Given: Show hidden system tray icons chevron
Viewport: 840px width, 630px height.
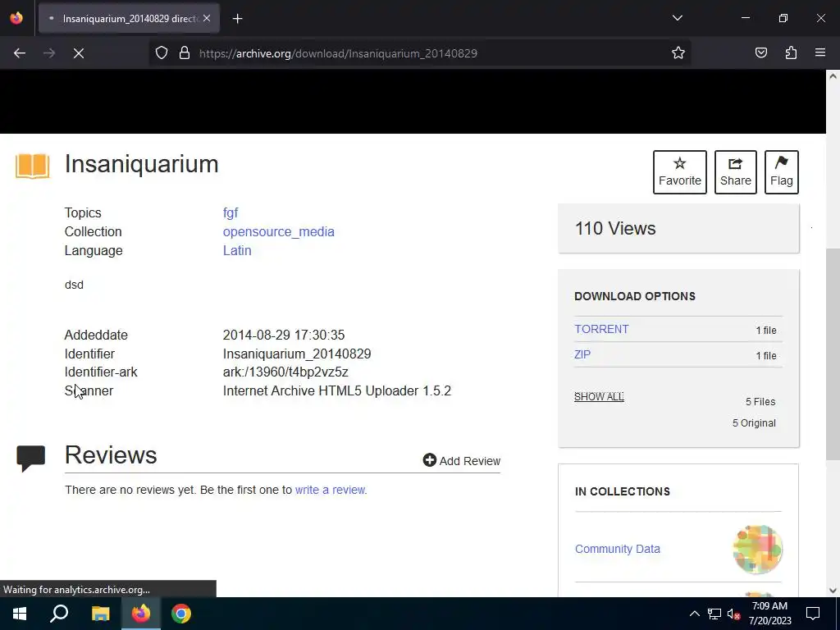Looking at the screenshot, I should click(694, 614).
